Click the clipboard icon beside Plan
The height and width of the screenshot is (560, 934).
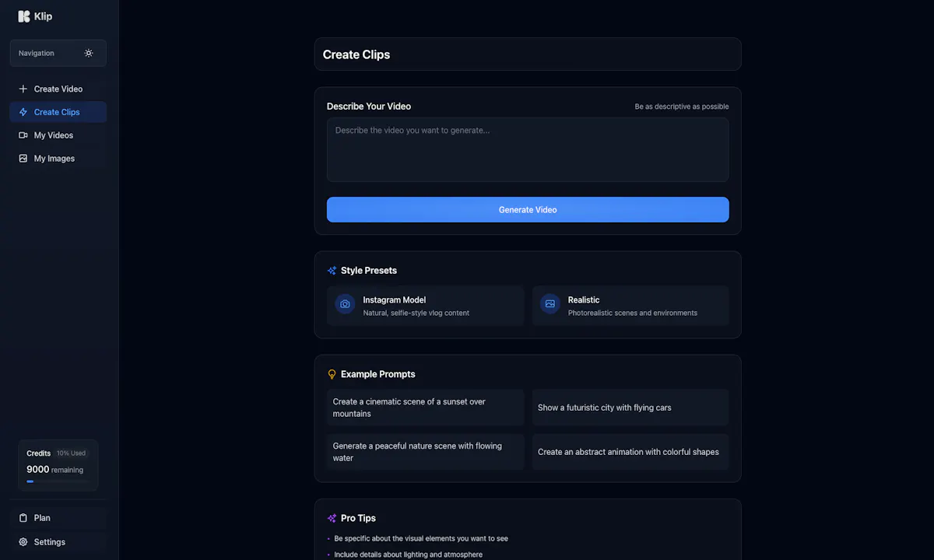point(23,518)
